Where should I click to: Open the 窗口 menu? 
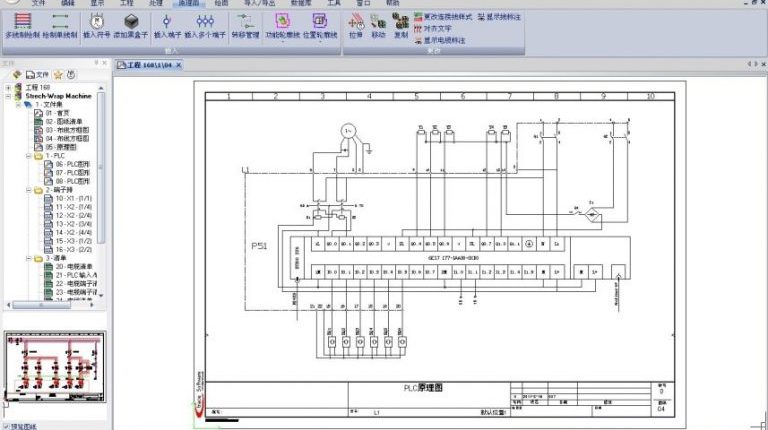click(363, 3)
